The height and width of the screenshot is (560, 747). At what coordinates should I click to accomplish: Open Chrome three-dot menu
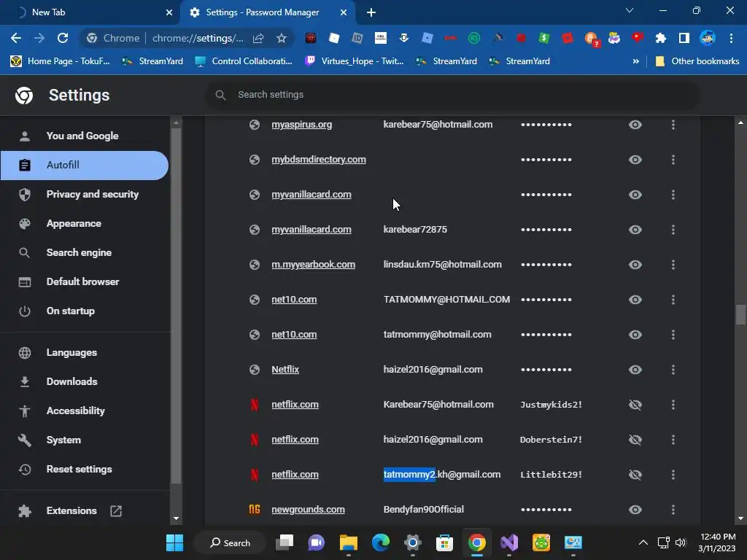click(x=731, y=38)
